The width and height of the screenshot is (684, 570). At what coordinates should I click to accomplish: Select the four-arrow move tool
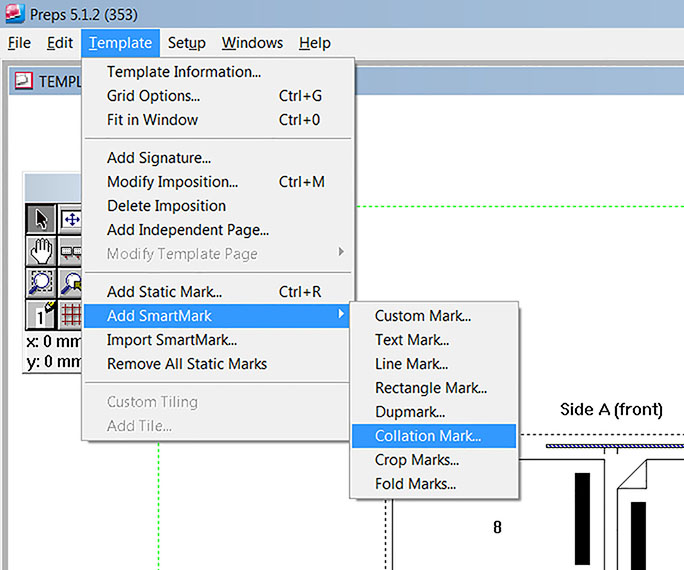(x=70, y=218)
